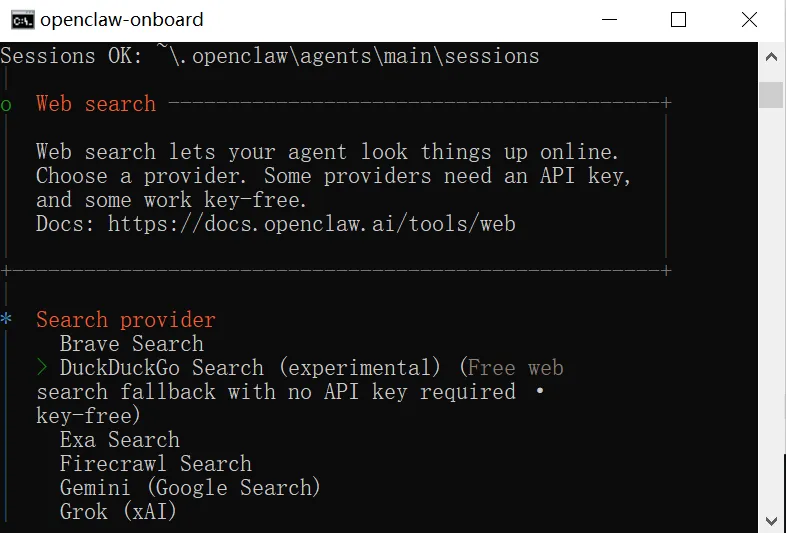This screenshot has width=786, height=533.
Task: Click the DuckDuckGo Search (experimental) entry
Action: [250, 368]
